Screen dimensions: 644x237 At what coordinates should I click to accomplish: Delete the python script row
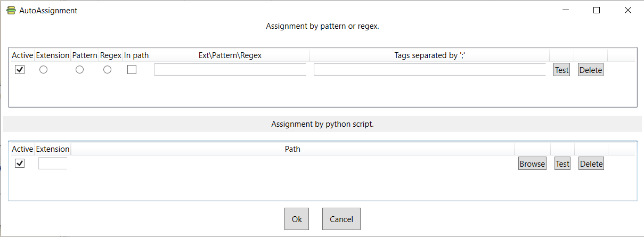pos(591,164)
